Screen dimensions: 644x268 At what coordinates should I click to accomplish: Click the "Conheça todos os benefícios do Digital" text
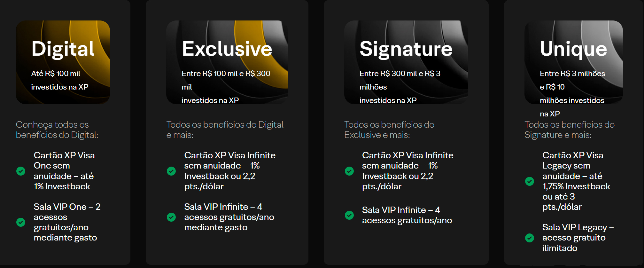[57, 130]
